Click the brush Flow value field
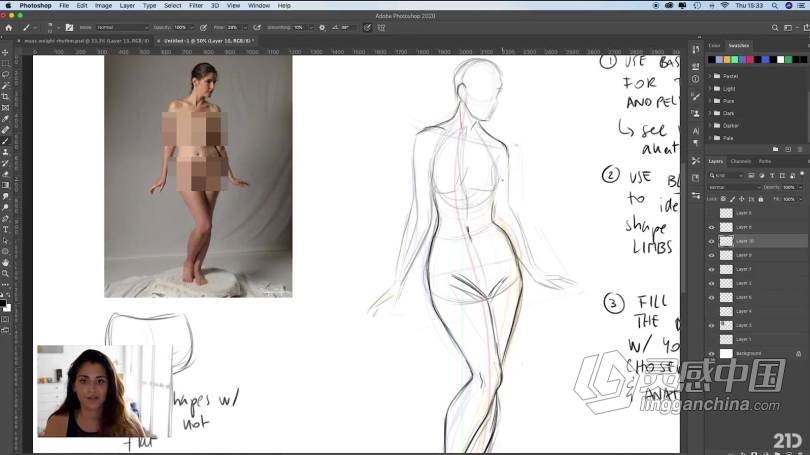The width and height of the screenshot is (810, 455). point(233,27)
